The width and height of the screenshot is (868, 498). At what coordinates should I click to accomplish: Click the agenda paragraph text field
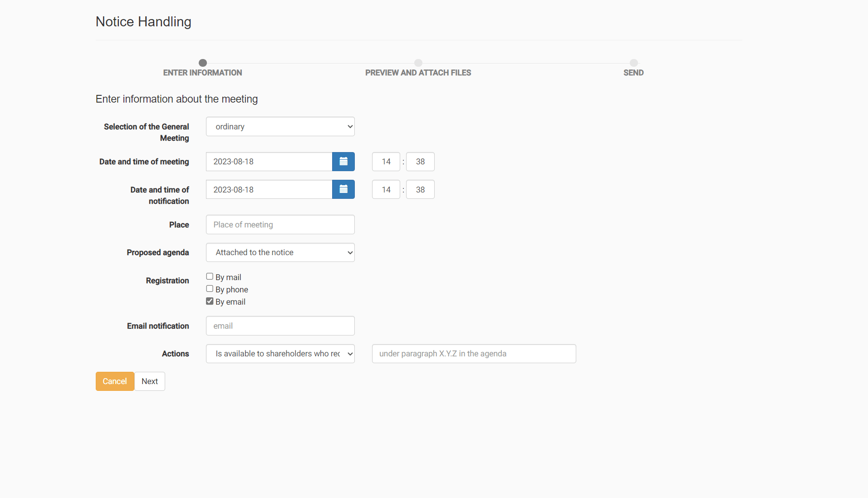474,354
